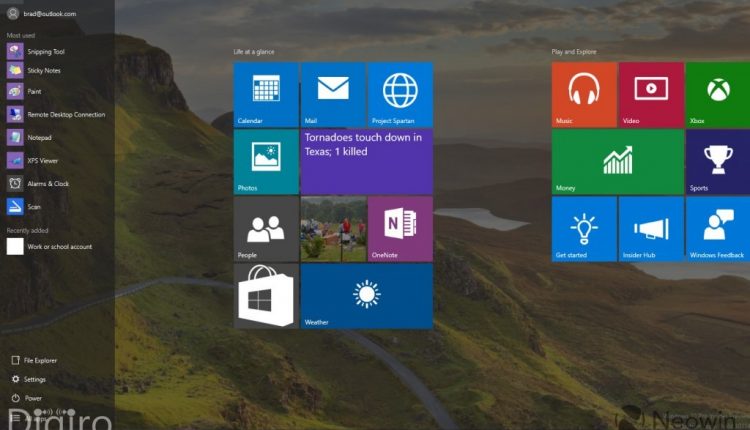Viewport: 750px width, 430px height.
Task: Click the brad@outlook.com user account
Action: tap(42, 13)
